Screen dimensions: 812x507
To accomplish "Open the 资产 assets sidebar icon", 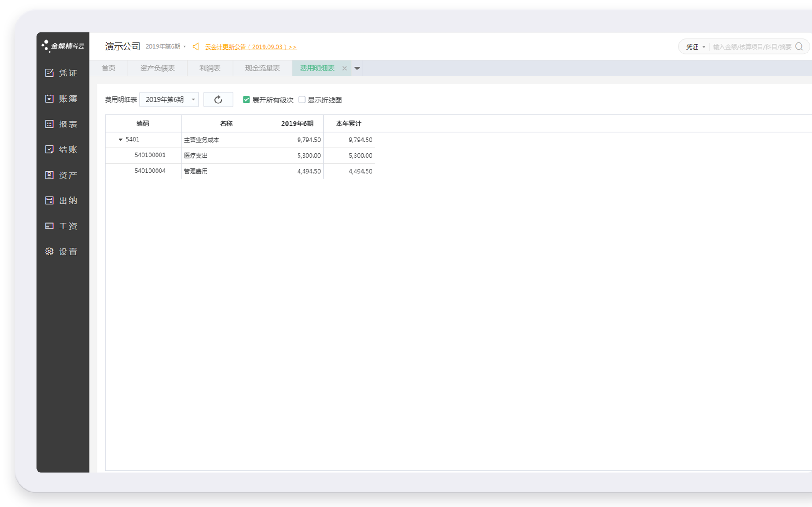I will point(49,175).
